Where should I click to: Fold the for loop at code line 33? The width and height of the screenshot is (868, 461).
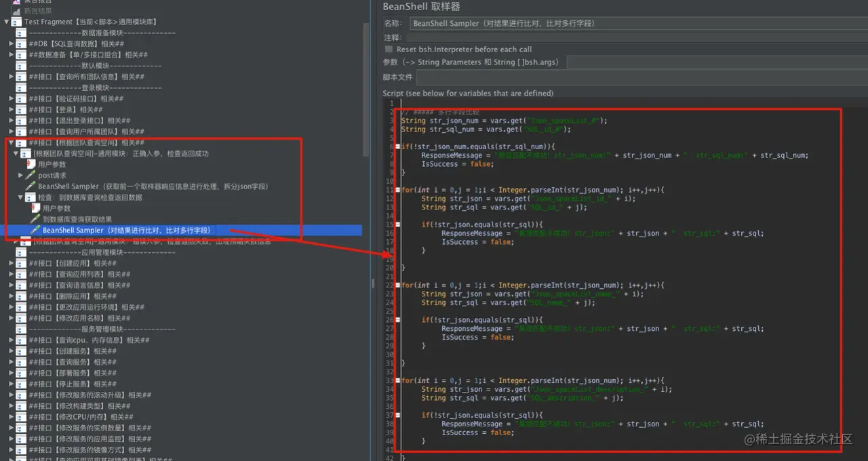click(398, 380)
